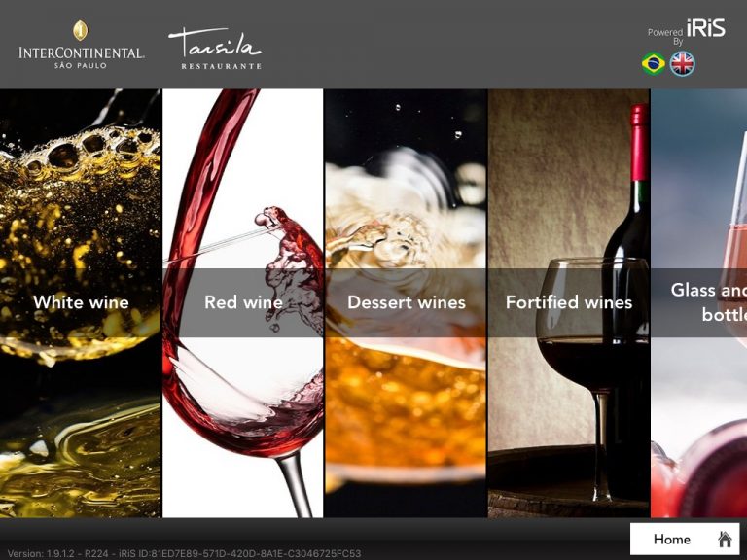
Task: Tap the InterContinental São Paulo text logo
Action: coord(81,57)
